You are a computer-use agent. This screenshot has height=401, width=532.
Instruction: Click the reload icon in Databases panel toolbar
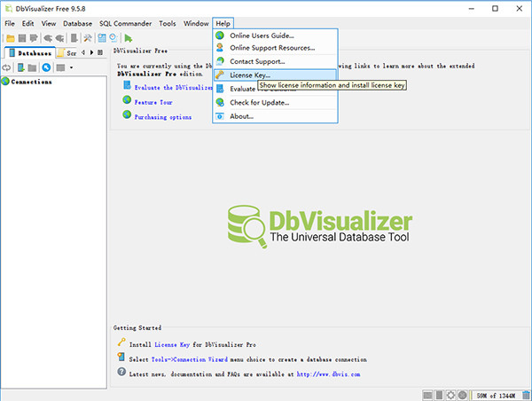(5, 67)
